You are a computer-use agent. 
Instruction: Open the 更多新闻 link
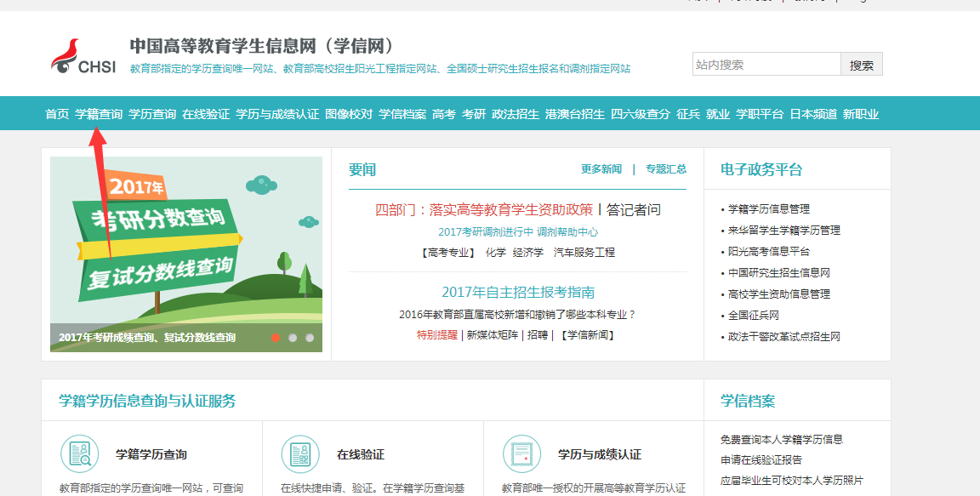coord(601,168)
